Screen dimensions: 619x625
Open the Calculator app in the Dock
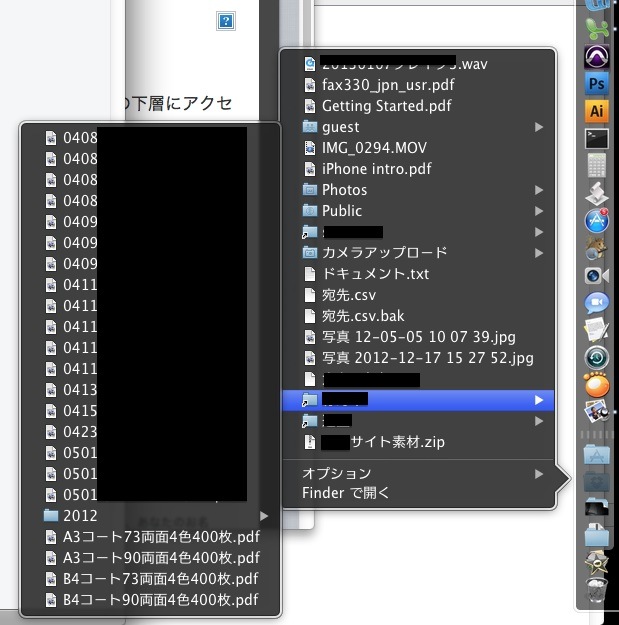tap(597, 165)
